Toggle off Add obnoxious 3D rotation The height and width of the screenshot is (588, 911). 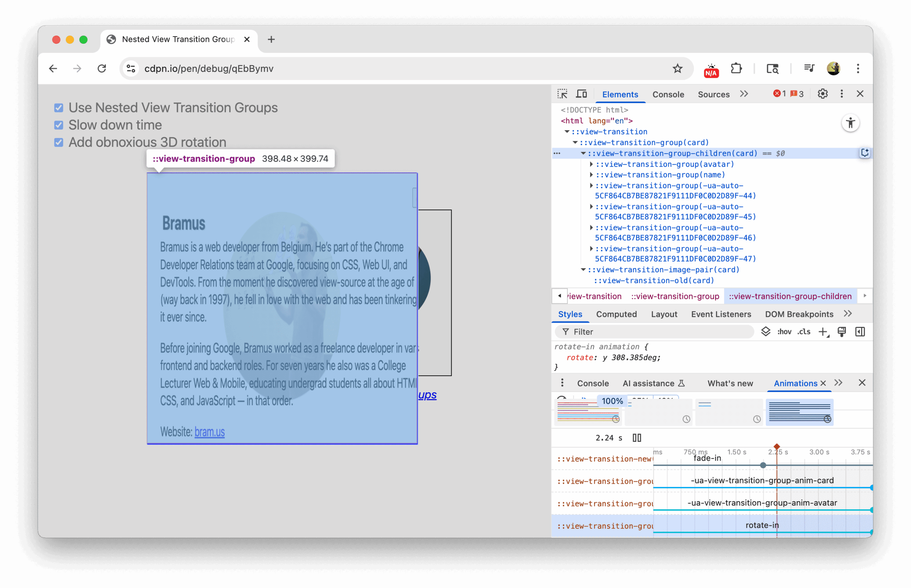click(x=58, y=142)
